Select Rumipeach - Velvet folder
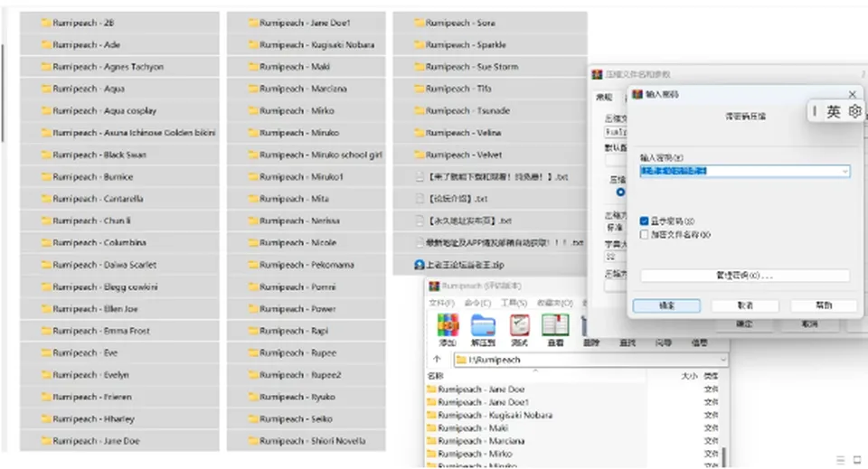The image size is (868, 469). point(490,155)
